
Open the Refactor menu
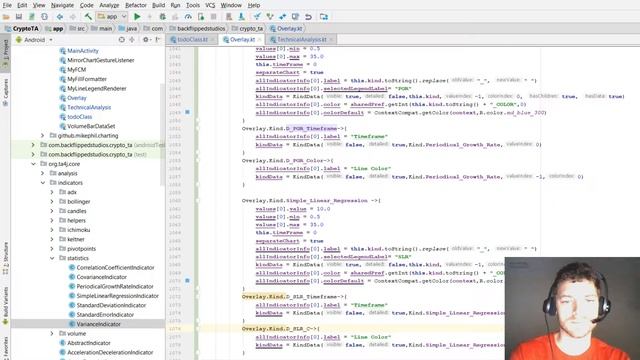[x=136, y=5]
